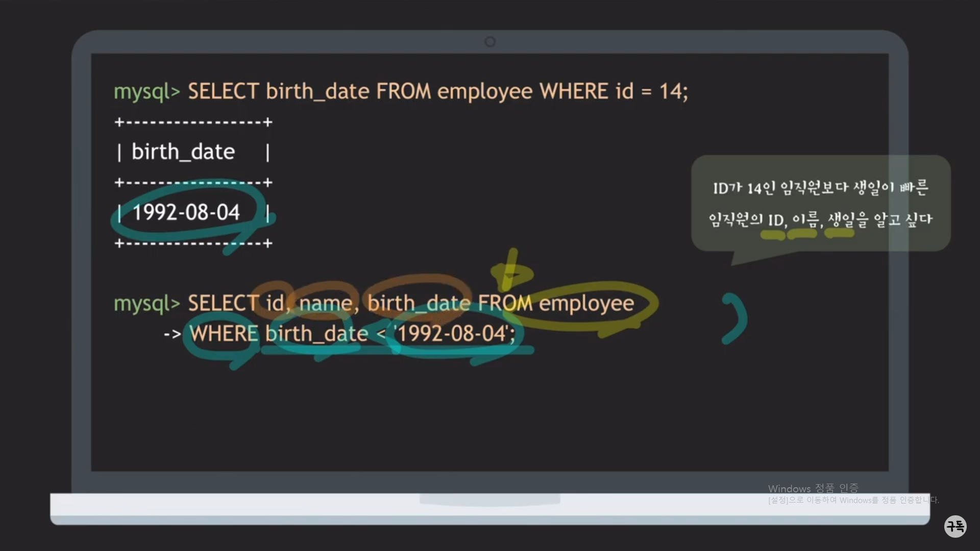Click the teal-circled WHERE keyword

coord(224,334)
